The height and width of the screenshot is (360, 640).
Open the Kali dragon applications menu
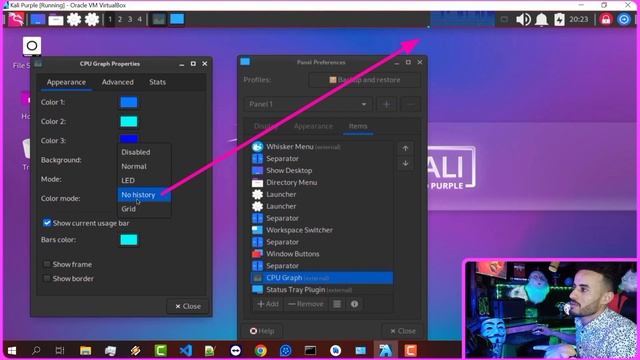pos(16,19)
